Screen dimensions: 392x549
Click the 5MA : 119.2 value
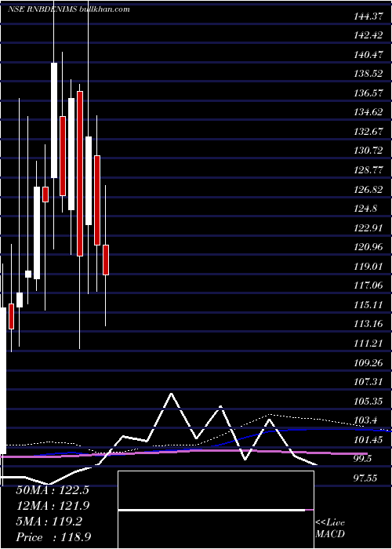[x=49, y=522]
